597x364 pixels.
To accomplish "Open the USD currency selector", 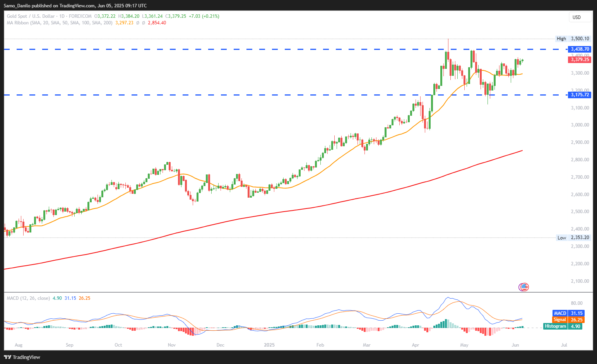I will (580, 17).
